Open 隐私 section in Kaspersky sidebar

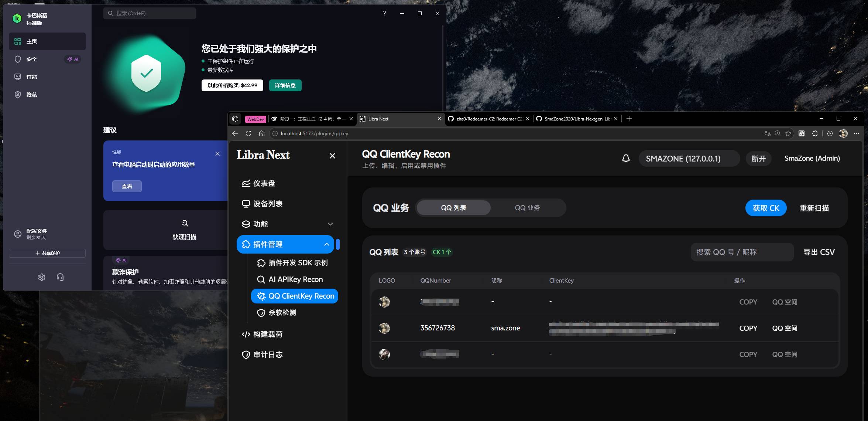click(x=47, y=95)
